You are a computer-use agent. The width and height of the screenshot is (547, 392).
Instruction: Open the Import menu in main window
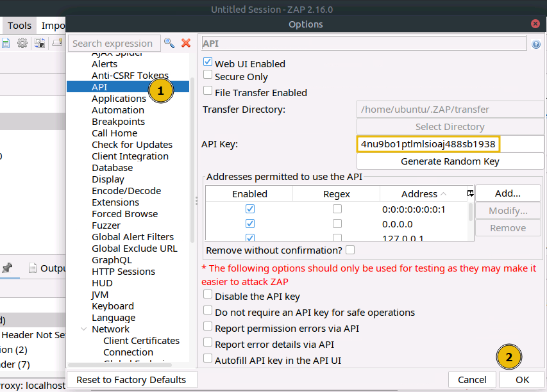pyautogui.click(x=53, y=26)
